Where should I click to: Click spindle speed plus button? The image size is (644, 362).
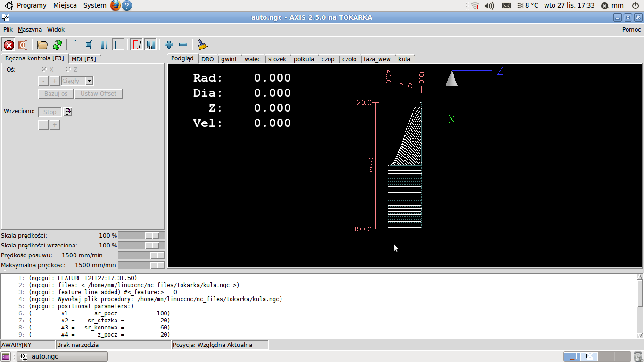click(x=55, y=125)
